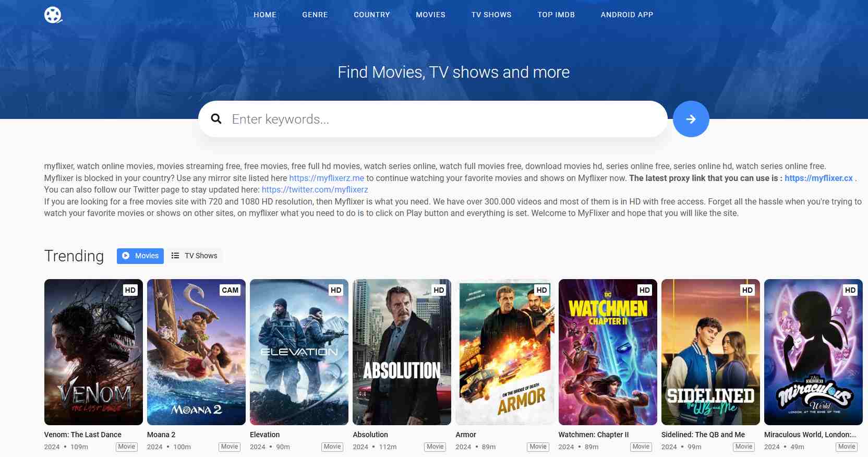
Task: Click the Watchmen Chapter II poster
Action: click(x=608, y=352)
